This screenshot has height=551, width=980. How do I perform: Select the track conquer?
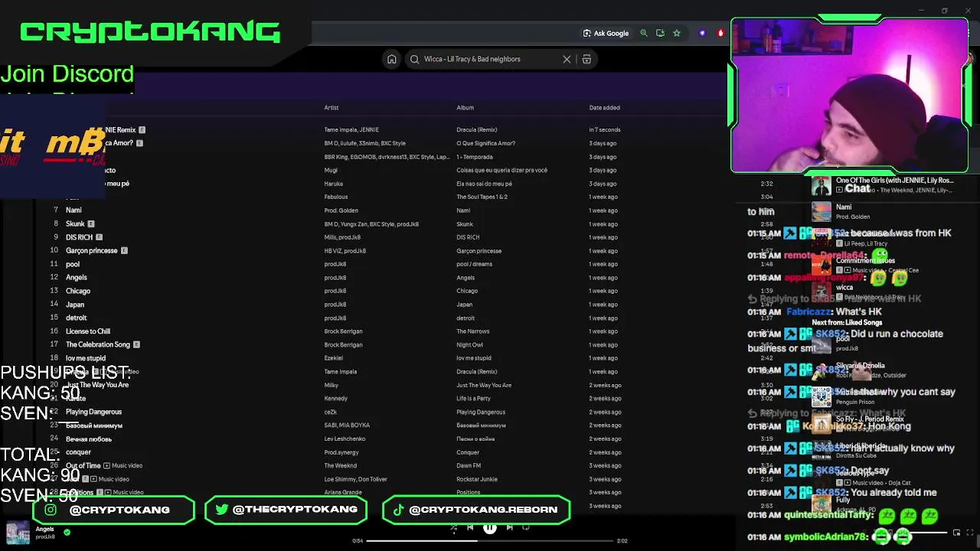pos(78,452)
